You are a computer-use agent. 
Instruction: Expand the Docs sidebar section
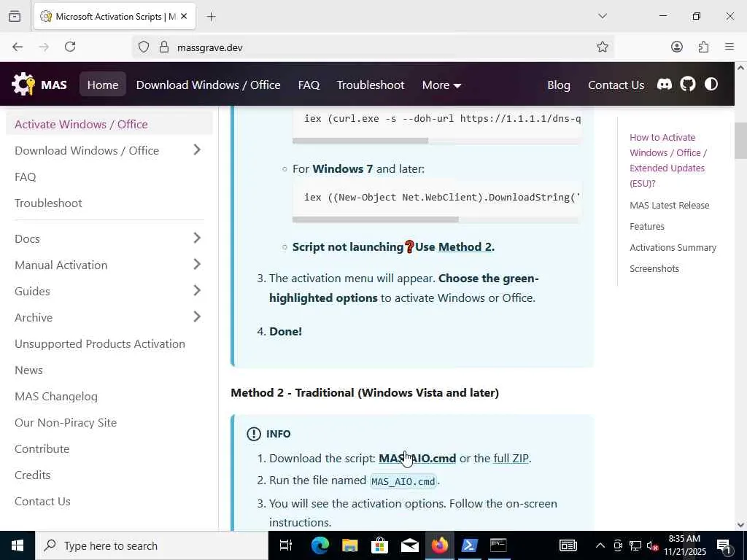tap(197, 238)
